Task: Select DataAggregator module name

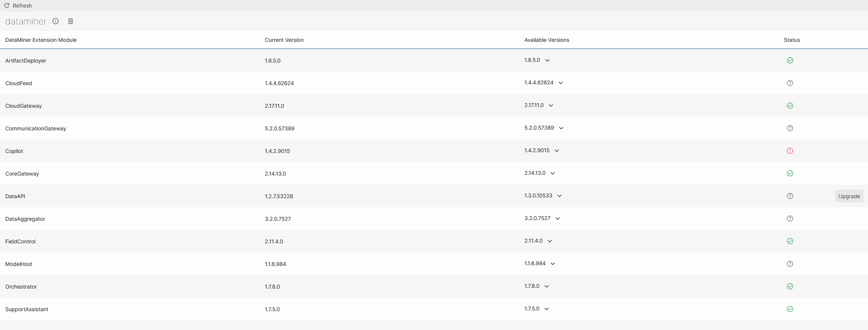Action: (x=25, y=219)
